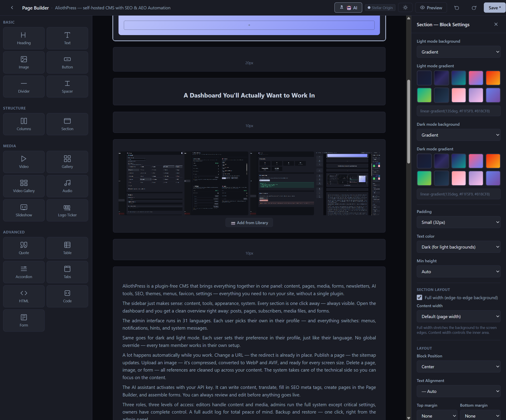Pick the orange light mode gradient swatch

click(x=493, y=78)
